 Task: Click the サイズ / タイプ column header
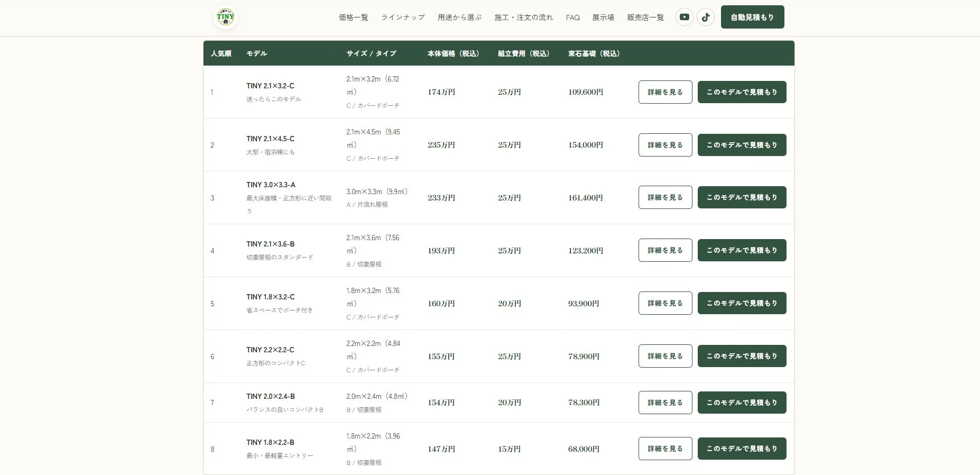coord(371,53)
